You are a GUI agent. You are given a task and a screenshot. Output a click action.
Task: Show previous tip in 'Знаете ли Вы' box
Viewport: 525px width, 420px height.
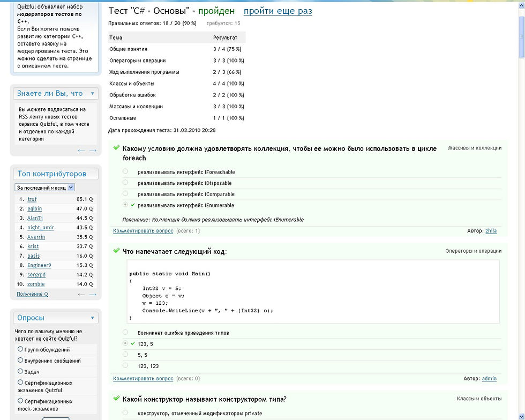tap(81, 151)
